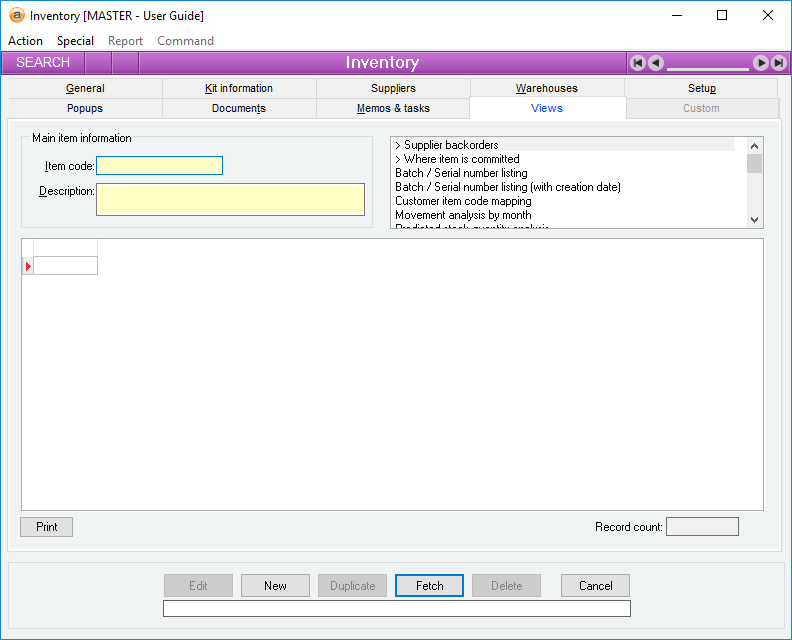This screenshot has width=792, height=640.
Task: Jump to the last record icon
Action: [778, 63]
